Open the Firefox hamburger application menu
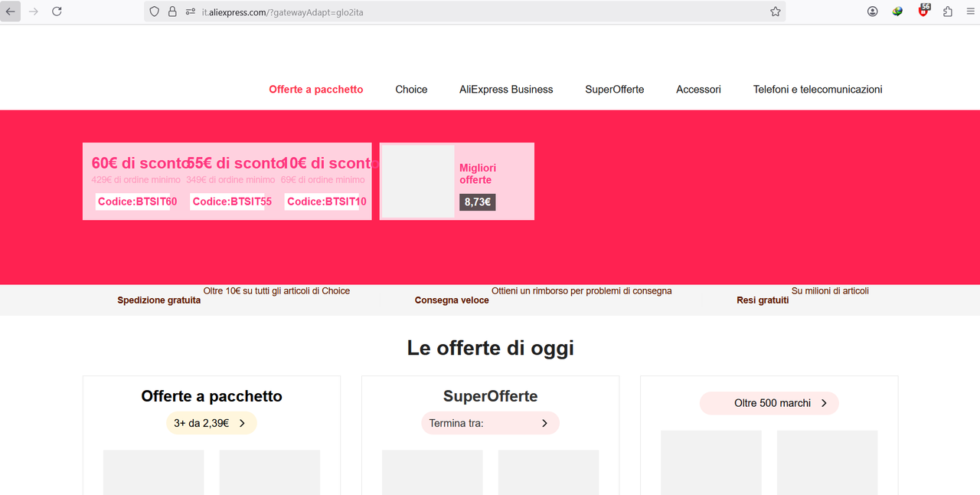Viewport: 980px width, 495px height. tap(970, 11)
